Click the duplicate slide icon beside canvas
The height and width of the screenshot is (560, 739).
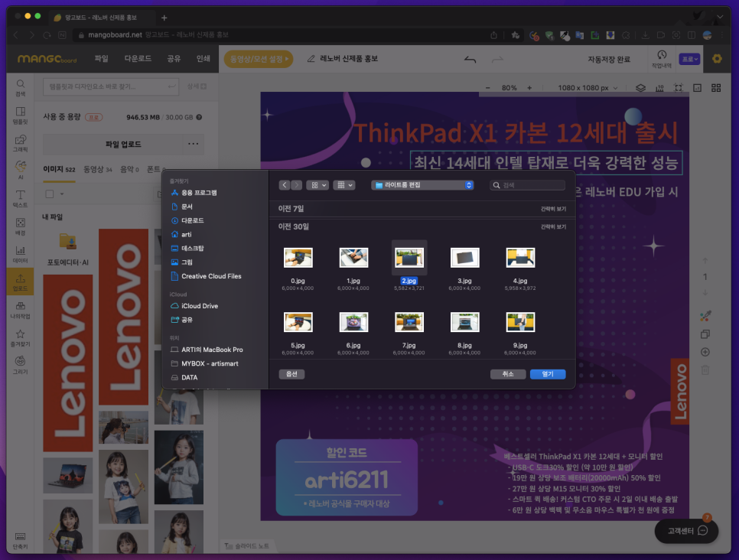click(705, 334)
